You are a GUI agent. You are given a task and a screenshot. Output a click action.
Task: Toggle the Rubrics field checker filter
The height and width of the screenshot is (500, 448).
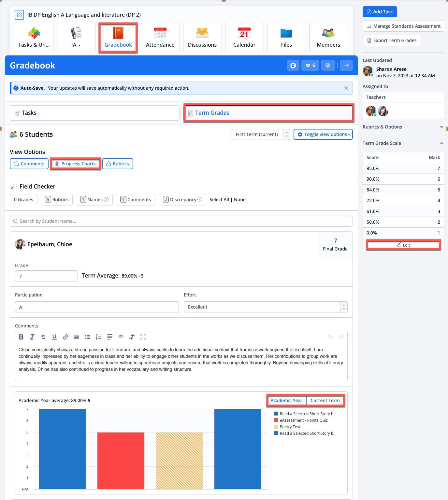57,200
